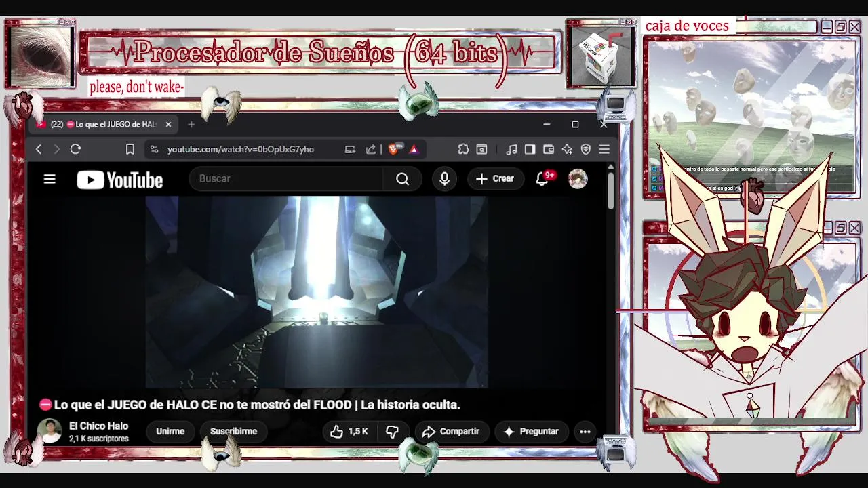Open the account avatar menu

point(578,179)
